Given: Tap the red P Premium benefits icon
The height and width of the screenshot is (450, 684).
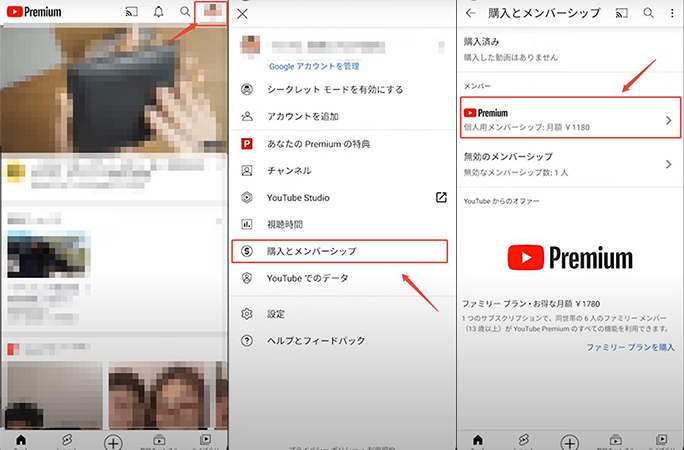Looking at the screenshot, I should pos(247,143).
